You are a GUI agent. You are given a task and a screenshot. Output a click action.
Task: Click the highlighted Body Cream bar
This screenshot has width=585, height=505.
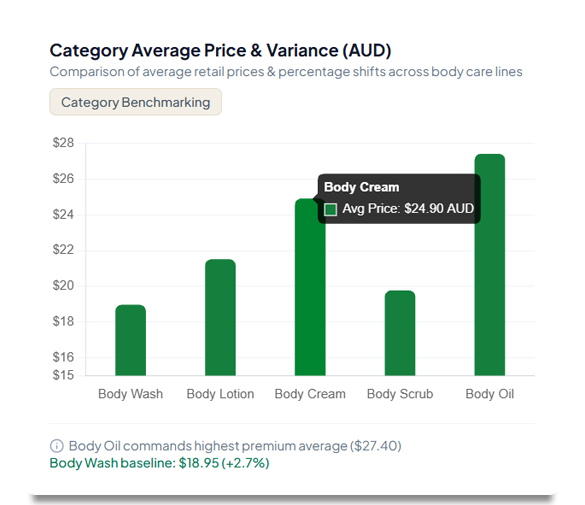(310, 287)
